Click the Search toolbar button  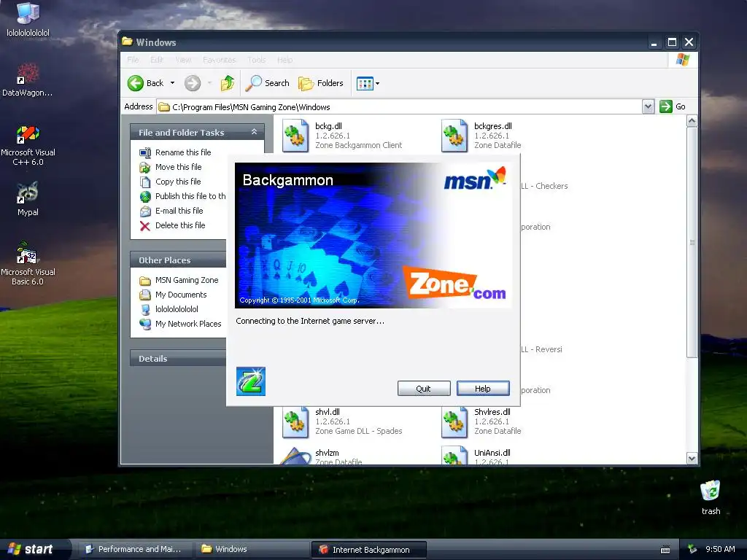[267, 83]
